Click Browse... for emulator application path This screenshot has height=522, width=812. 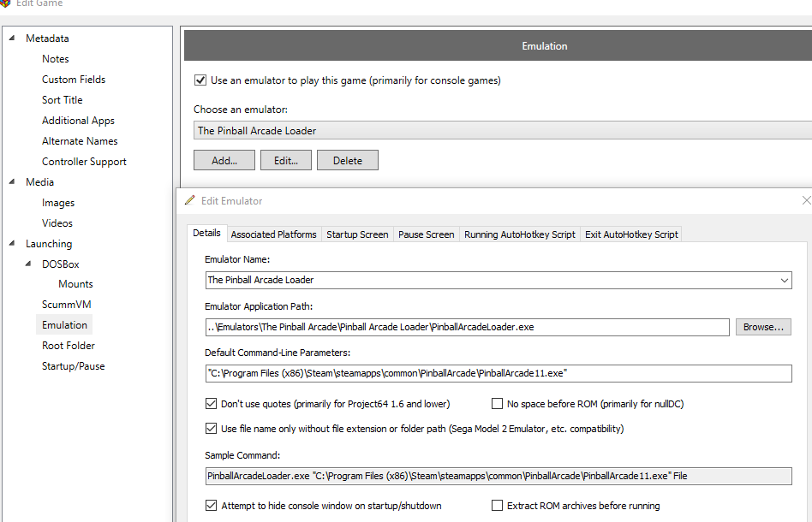[x=763, y=327]
